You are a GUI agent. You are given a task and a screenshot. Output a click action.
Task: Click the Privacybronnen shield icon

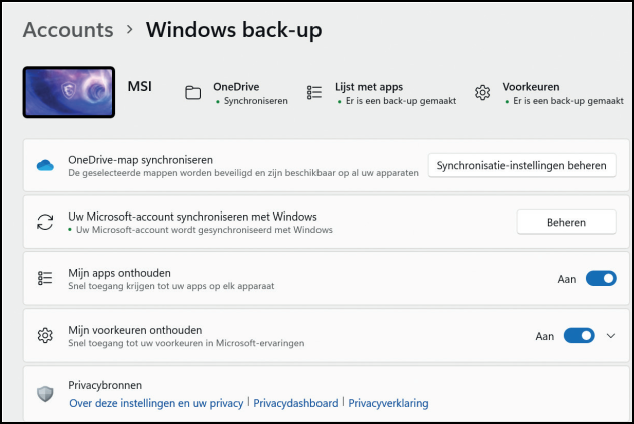(x=44, y=394)
